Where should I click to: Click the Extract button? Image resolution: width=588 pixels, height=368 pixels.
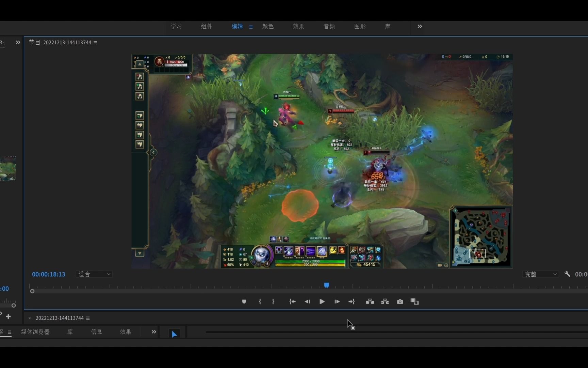(x=385, y=302)
